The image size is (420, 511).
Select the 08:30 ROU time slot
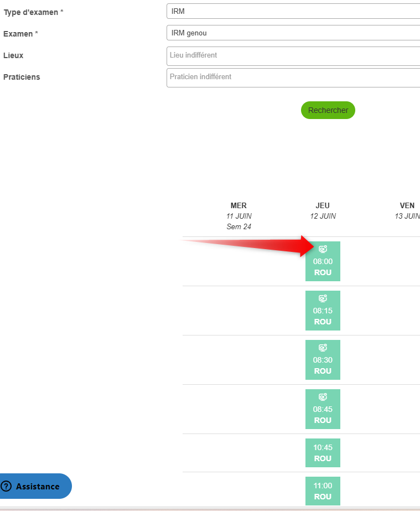click(x=323, y=360)
